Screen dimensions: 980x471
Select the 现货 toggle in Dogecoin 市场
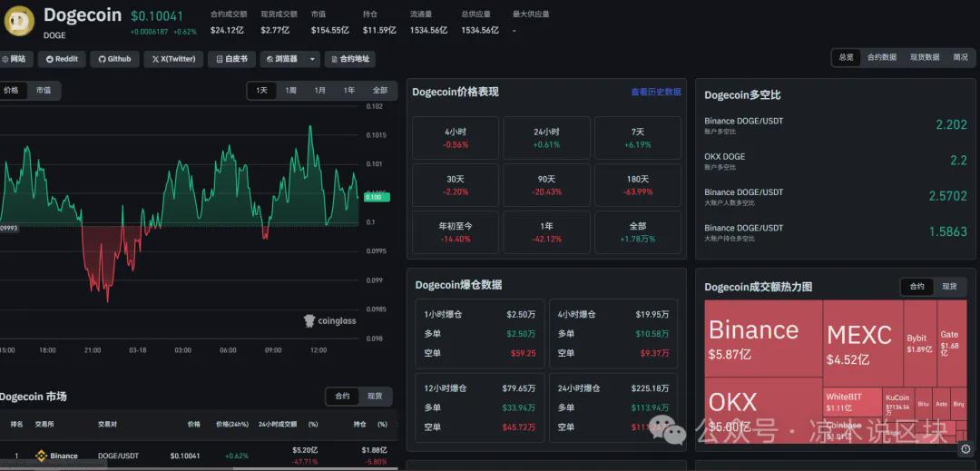tap(375, 396)
